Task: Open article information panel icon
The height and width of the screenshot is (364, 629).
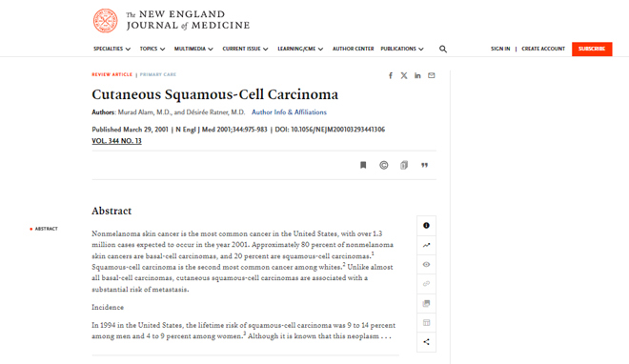Action: click(426, 225)
